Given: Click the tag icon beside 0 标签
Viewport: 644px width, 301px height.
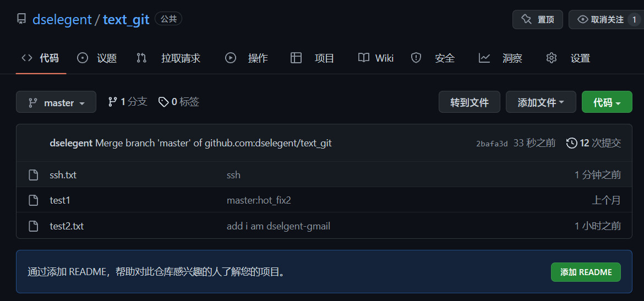Looking at the screenshot, I should tap(163, 102).
